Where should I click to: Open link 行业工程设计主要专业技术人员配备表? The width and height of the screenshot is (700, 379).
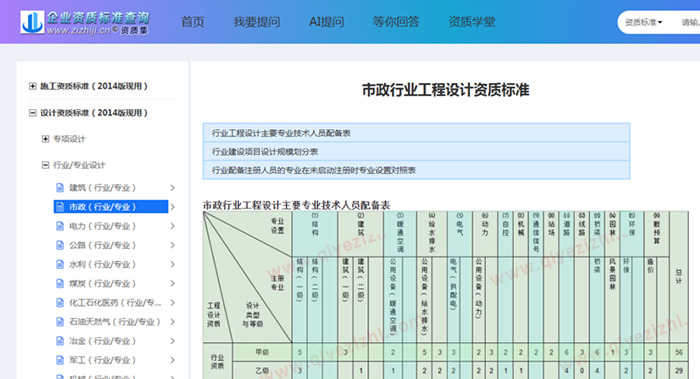click(x=281, y=133)
